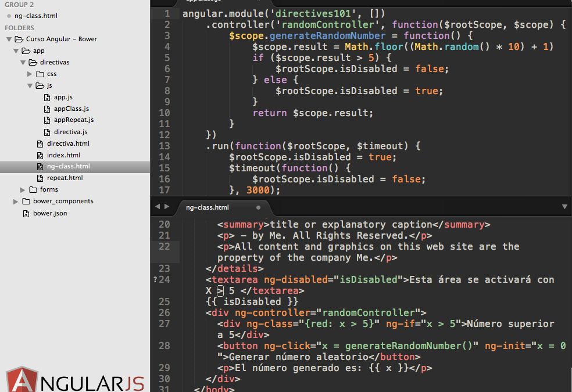Screen dimensions: 572x392
Task: Click 'Math.floor' on line 4
Action: coord(374,47)
